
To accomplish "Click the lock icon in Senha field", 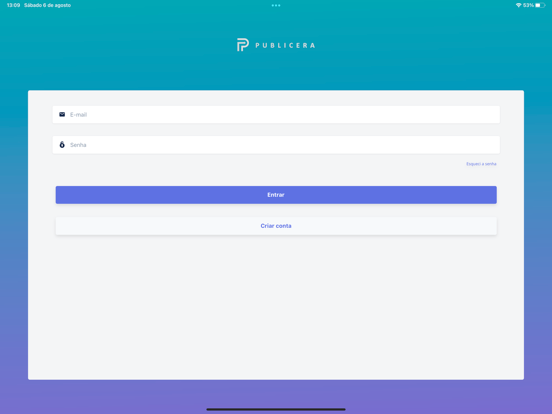I will (62, 145).
